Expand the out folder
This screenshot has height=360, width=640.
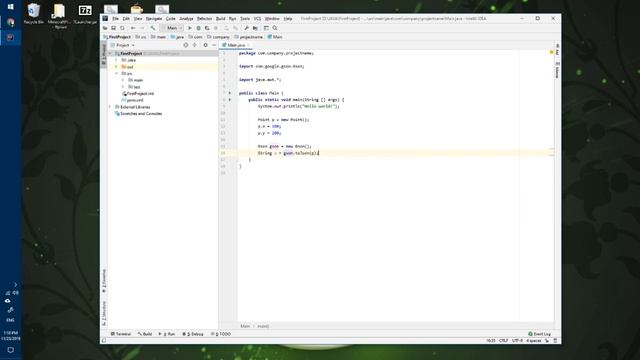pos(117,67)
